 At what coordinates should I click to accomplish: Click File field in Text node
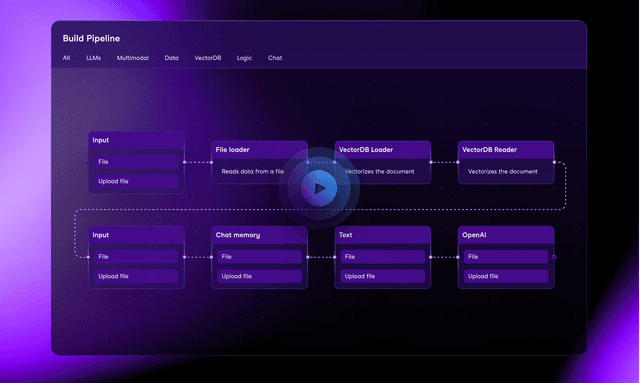(x=383, y=257)
